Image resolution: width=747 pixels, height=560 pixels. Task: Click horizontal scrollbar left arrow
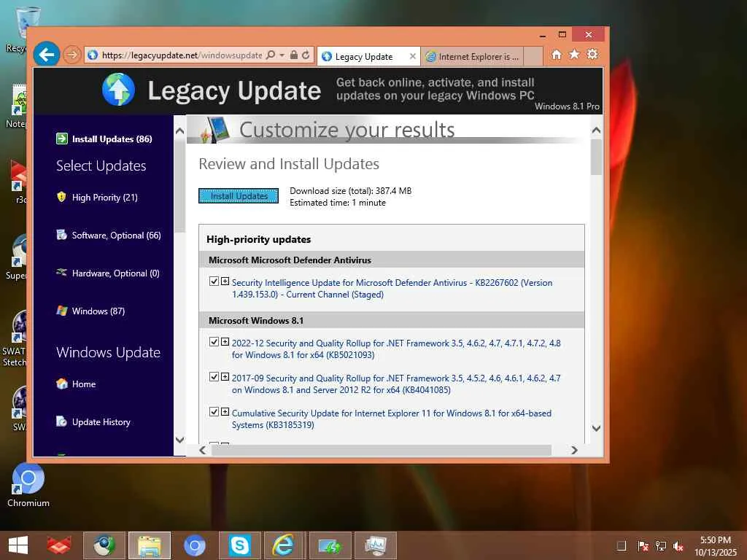point(203,450)
